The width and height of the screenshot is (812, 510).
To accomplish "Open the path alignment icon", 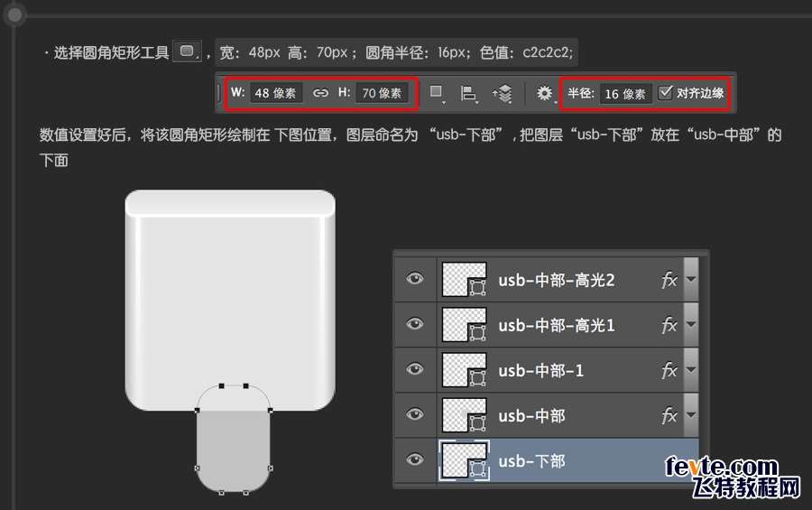I will [x=468, y=94].
